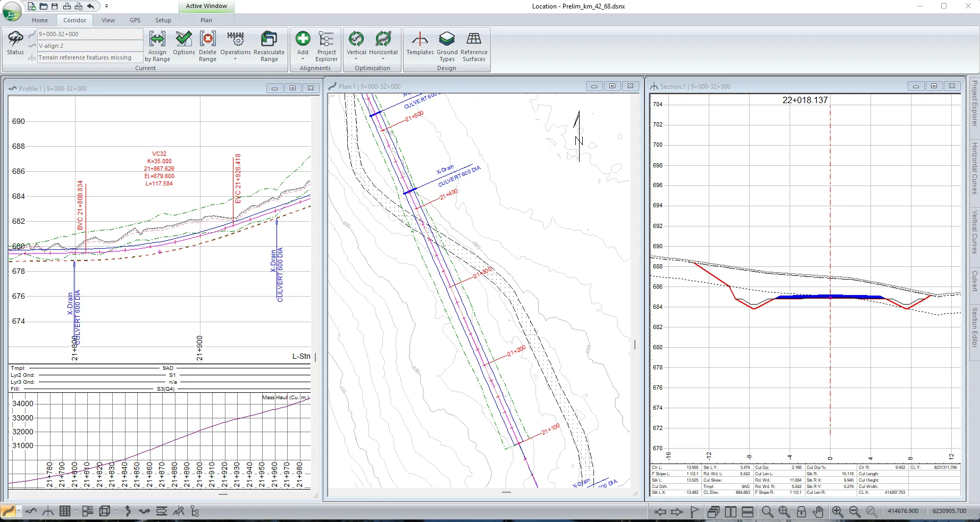Click the flag go-to-station icon

pyautogui.click(x=694, y=512)
